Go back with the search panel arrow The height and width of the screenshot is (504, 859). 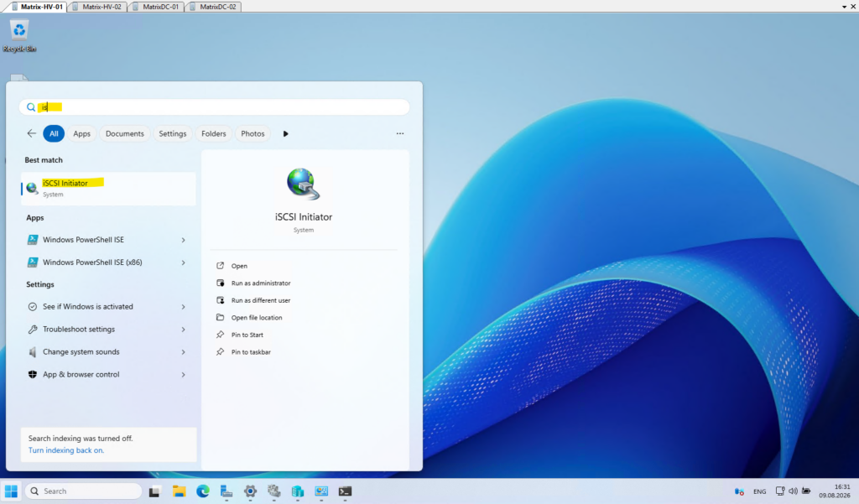pos(32,133)
